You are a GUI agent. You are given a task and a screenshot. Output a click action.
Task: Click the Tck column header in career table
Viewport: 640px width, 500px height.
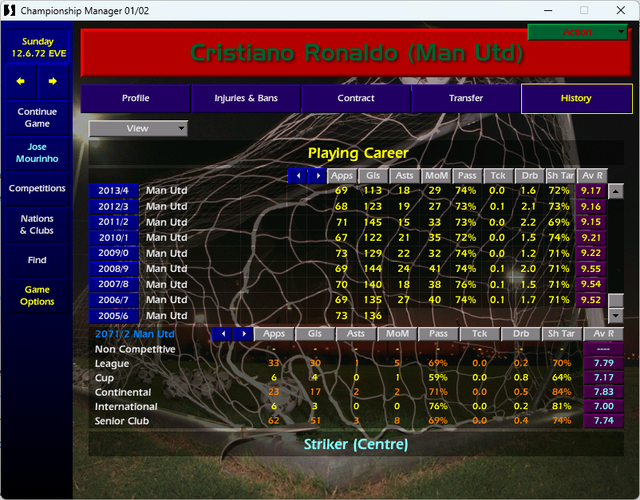point(498,176)
